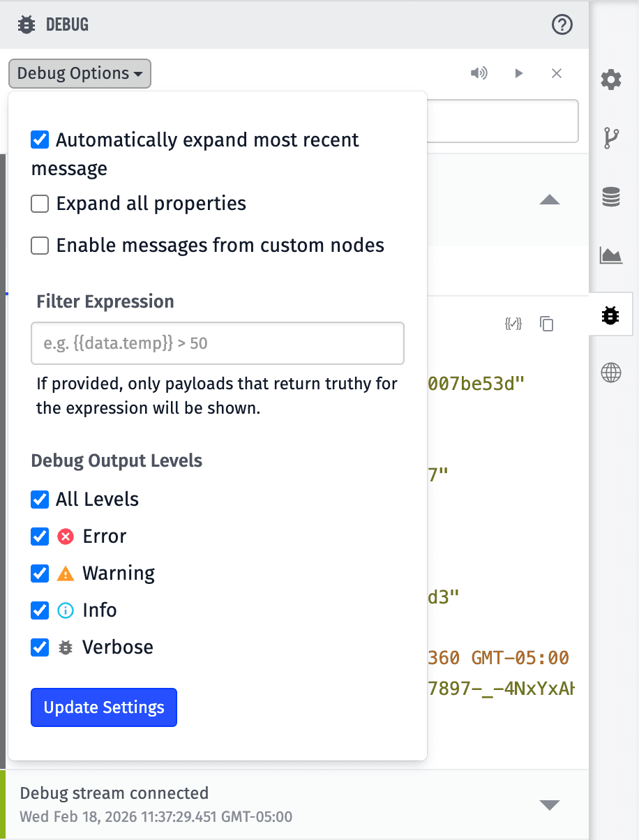Start the flow with the play icon
This screenshot has height=840, width=639.
pos(519,73)
